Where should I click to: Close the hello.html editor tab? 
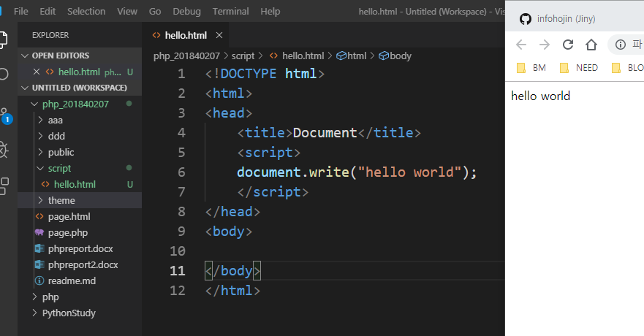click(219, 35)
